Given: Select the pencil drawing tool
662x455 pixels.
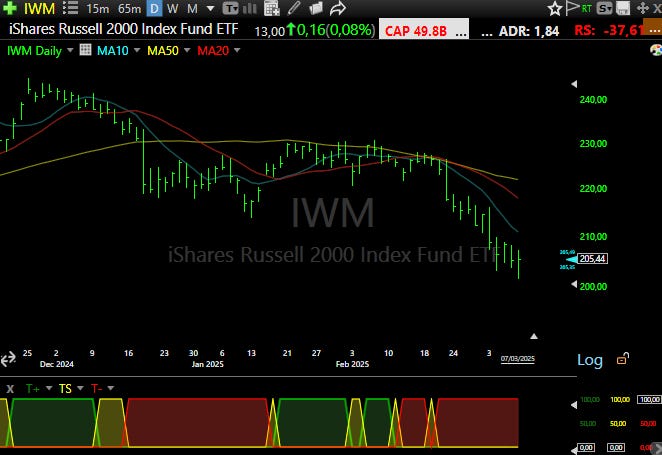Looking at the screenshot, I should [294, 8].
